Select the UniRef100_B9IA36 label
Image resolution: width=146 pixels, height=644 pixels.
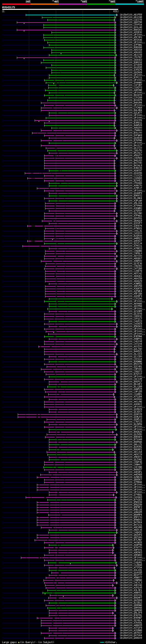131,40
